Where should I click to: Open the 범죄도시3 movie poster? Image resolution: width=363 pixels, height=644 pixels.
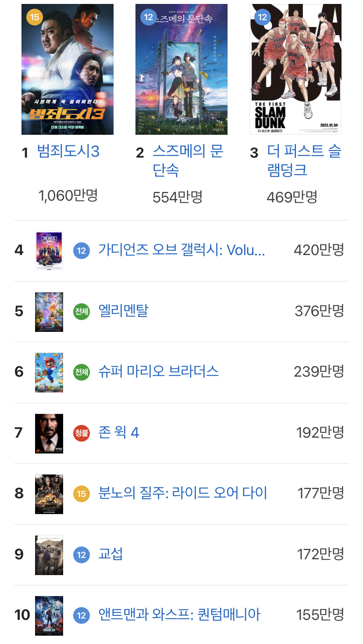(68, 69)
